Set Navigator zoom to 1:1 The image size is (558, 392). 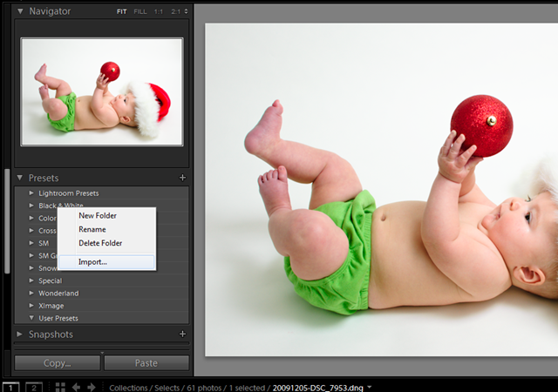(x=159, y=11)
